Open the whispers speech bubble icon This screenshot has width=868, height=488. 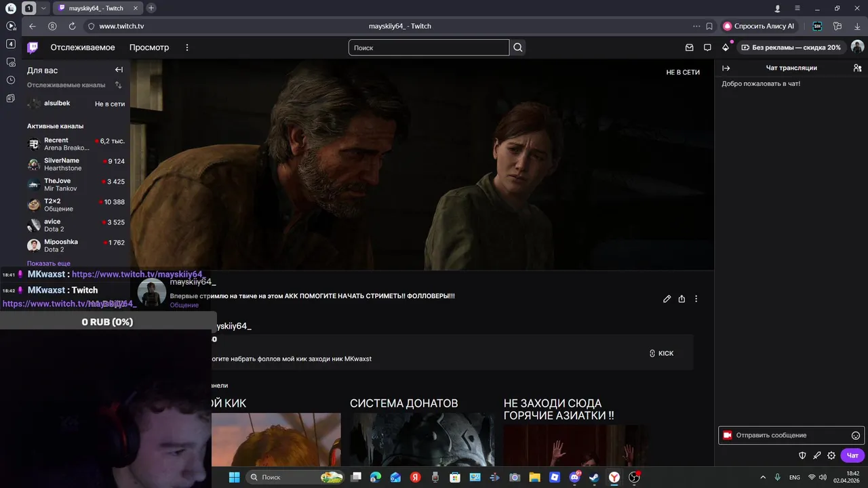click(x=707, y=47)
